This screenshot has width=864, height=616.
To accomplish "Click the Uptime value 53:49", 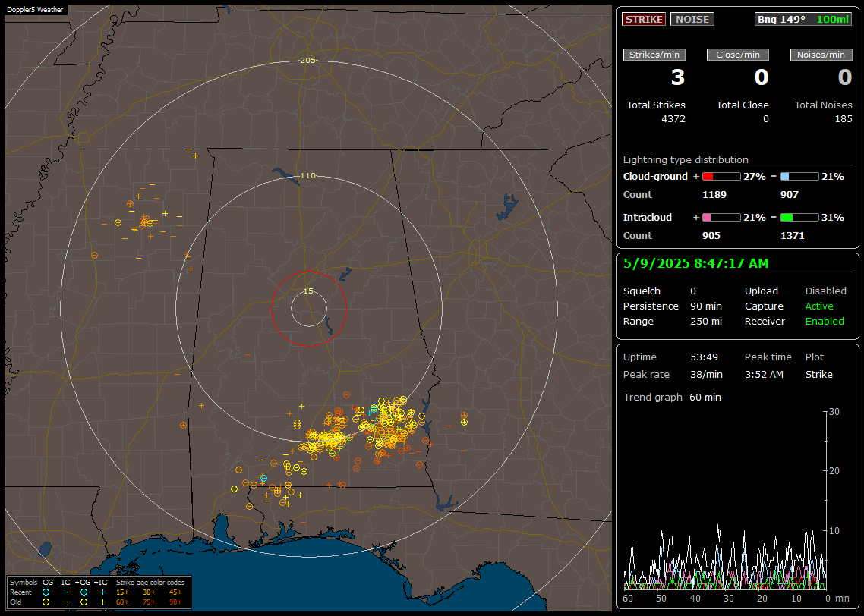I will tap(705, 357).
